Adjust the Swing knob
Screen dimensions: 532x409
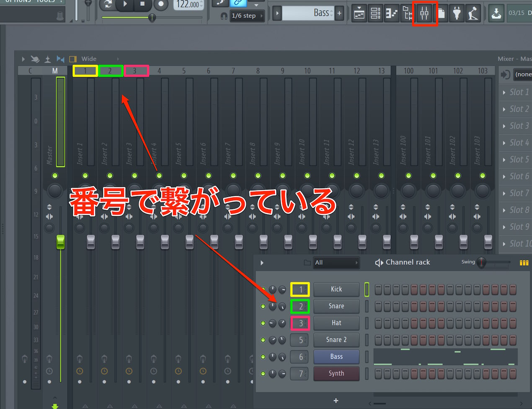pos(482,262)
